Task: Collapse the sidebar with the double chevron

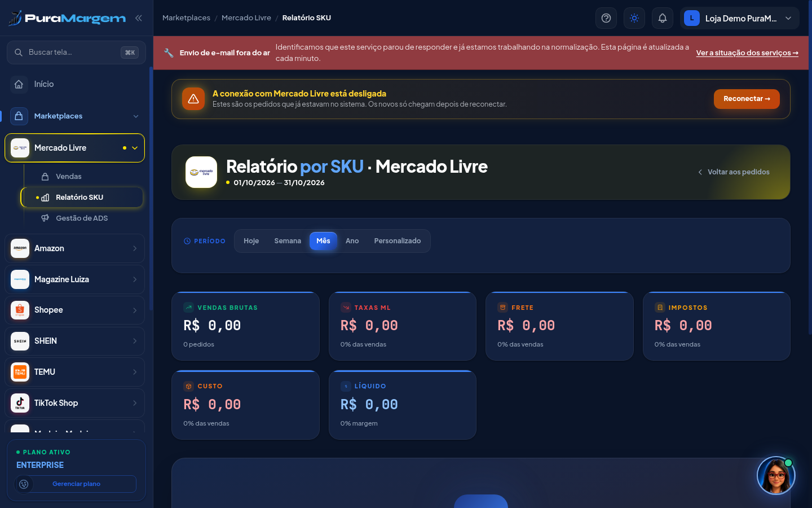Action: pyautogui.click(x=139, y=18)
